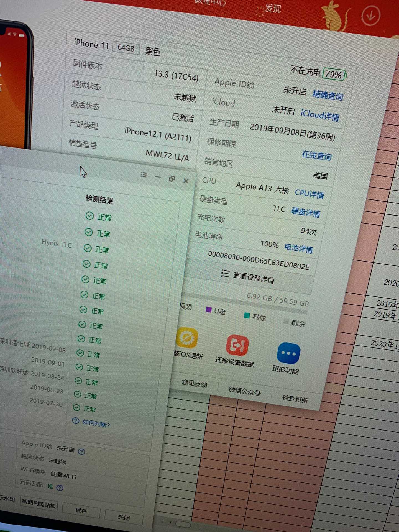Click the 如何判断 question mark icon
Screen dimensions: 399x532
[x=76, y=421]
